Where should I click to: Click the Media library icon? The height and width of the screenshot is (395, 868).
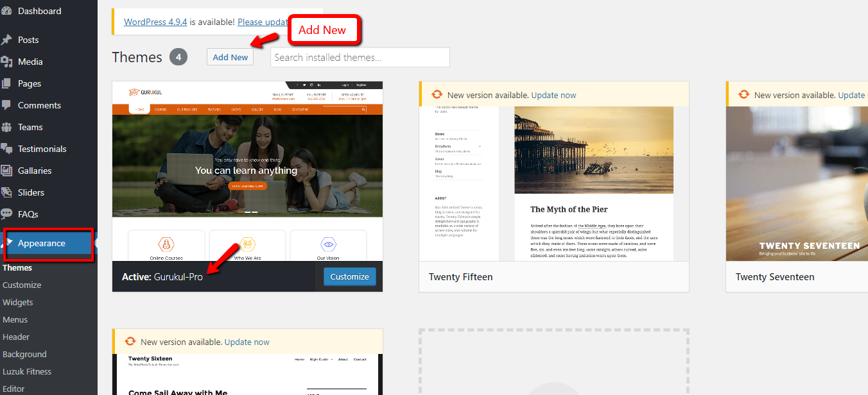(x=6, y=62)
